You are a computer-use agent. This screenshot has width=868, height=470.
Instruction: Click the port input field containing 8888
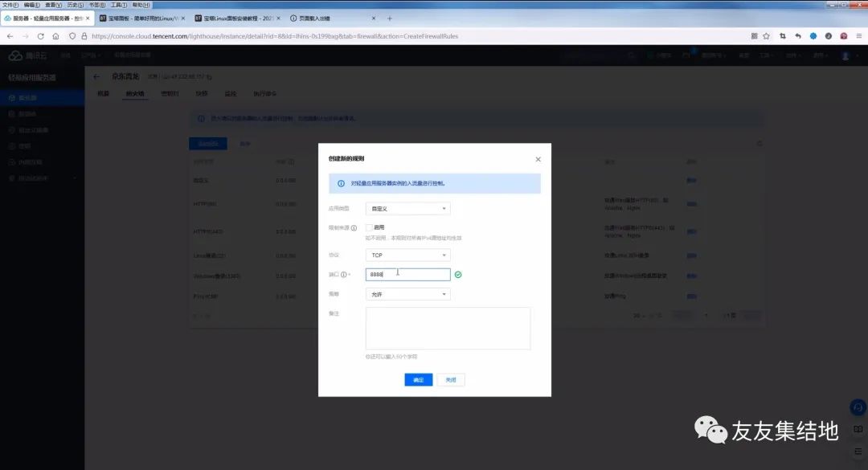click(408, 275)
